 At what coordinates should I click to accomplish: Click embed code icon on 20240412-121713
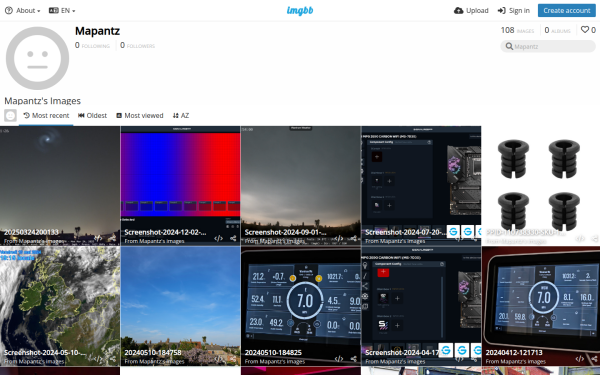click(580, 359)
